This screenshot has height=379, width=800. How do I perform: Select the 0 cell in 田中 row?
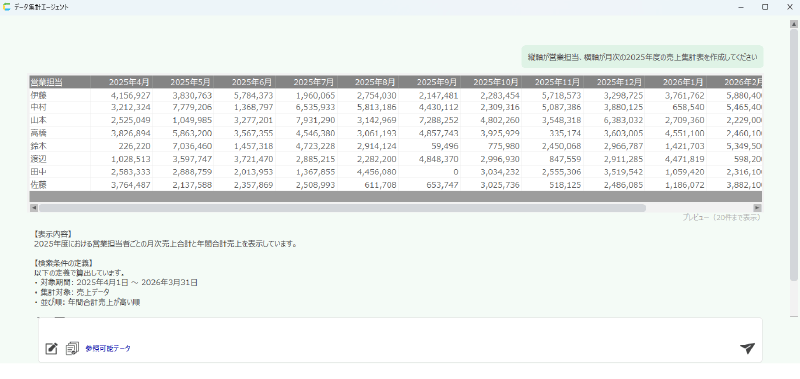pos(456,172)
